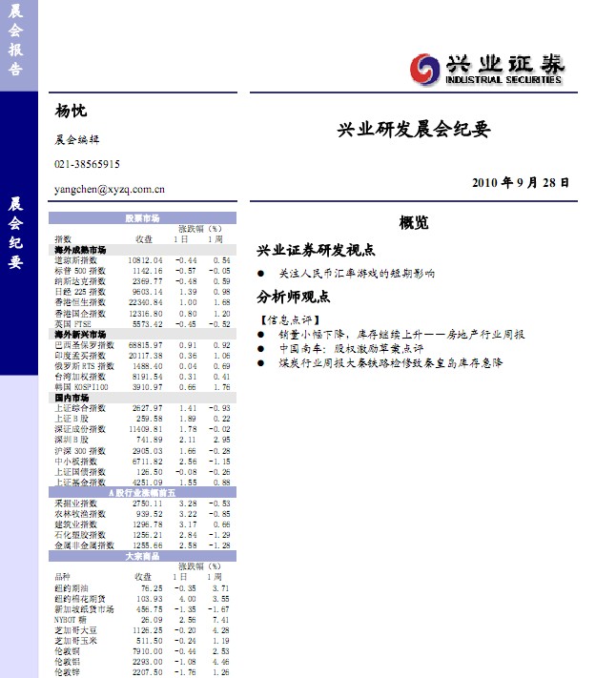Click the 俄罗斯RTS指数 row label

(84, 366)
